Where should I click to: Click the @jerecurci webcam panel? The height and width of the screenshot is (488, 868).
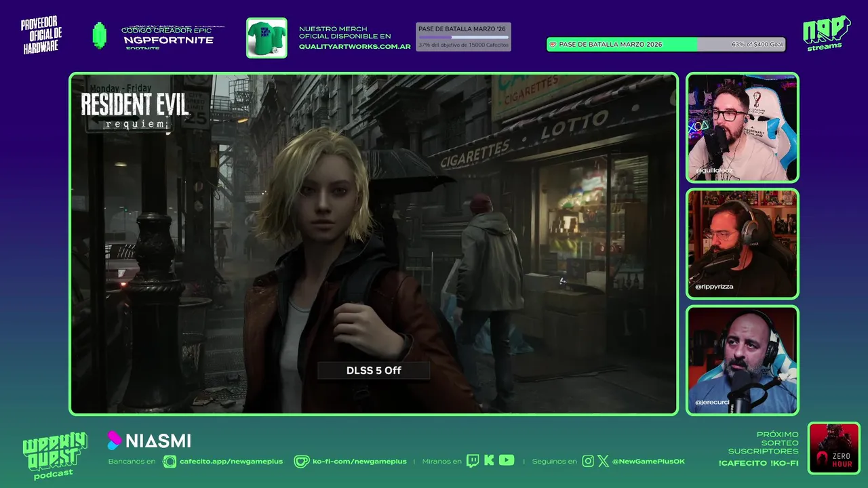click(x=743, y=360)
